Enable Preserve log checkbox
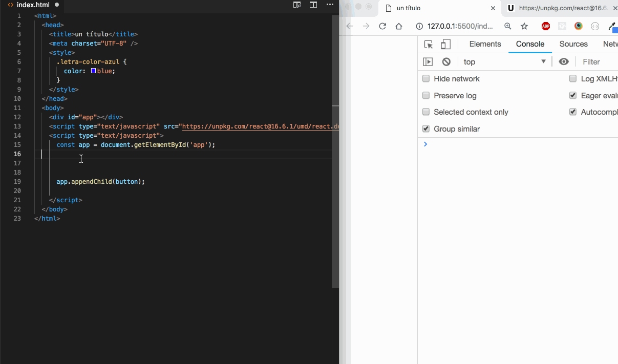 click(x=426, y=95)
